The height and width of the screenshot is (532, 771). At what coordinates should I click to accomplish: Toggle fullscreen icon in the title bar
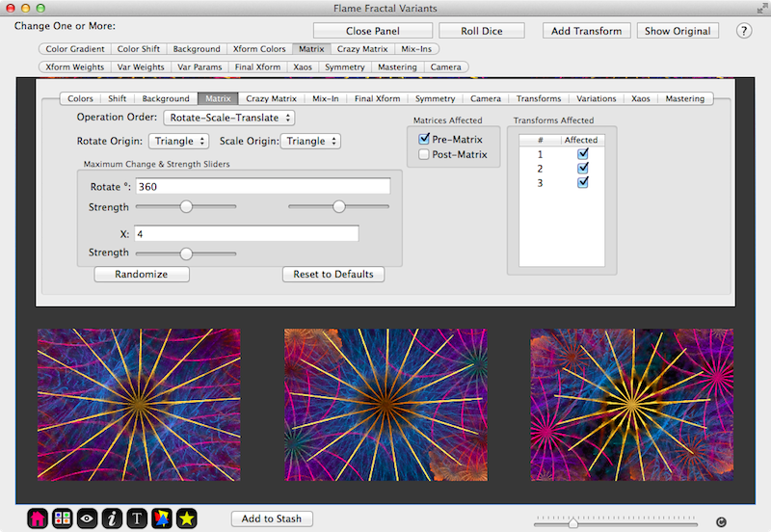762,8
